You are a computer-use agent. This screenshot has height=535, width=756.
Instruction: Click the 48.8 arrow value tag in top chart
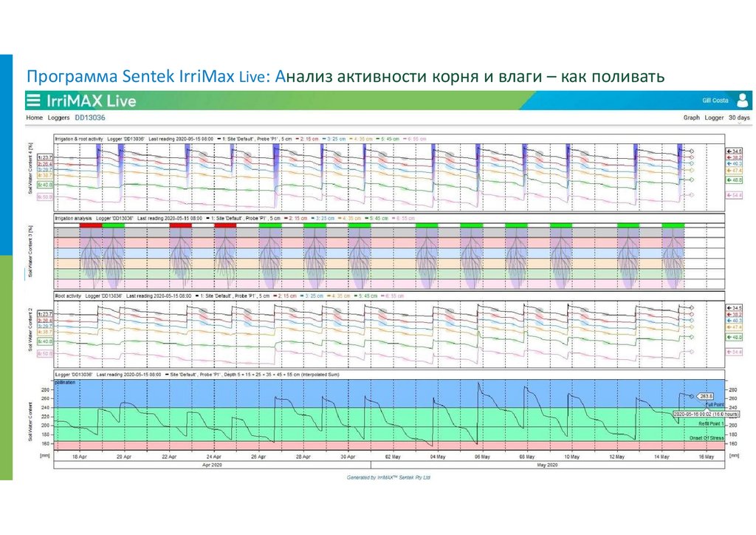(735, 180)
